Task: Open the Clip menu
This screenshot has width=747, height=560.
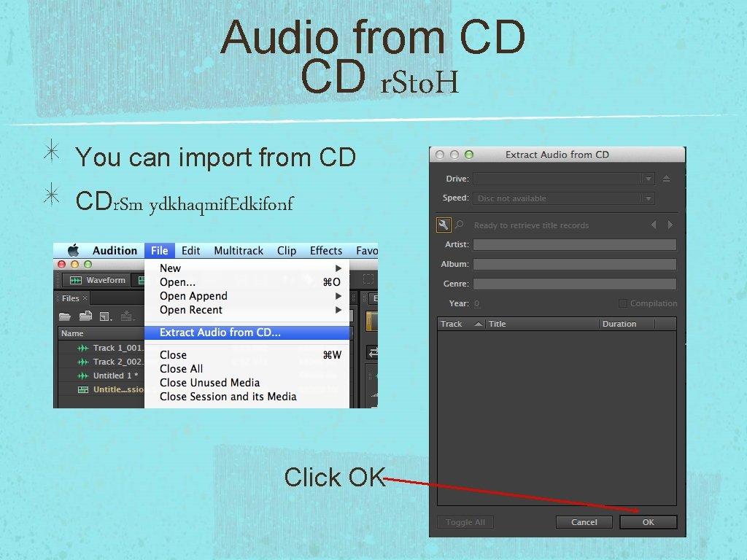Action: pyautogui.click(x=287, y=251)
